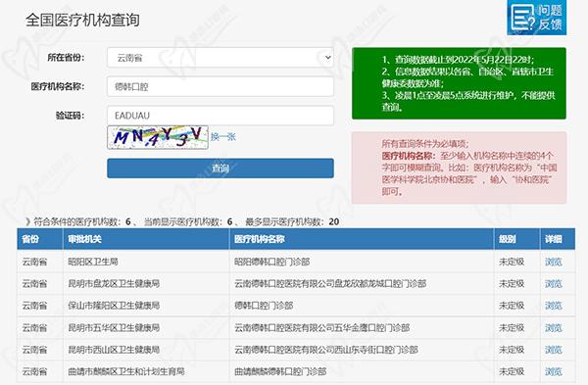Open 浏览 for 曲靖麒麟德韩口腔门诊部 row
Image resolution: width=588 pixels, height=385 pixels.
554,371
